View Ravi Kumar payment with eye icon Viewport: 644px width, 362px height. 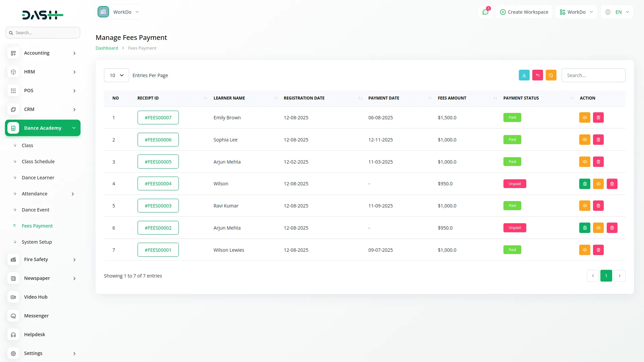[x=584, y=206]
